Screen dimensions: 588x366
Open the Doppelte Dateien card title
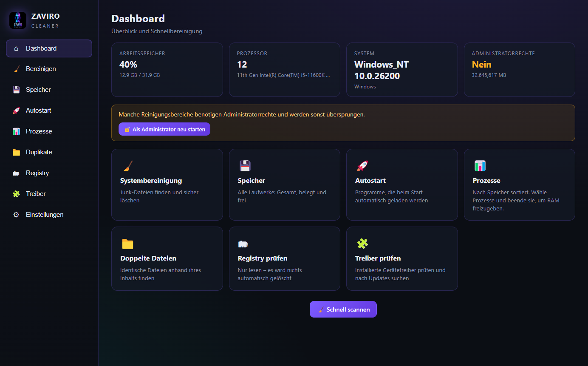(148, 258)
